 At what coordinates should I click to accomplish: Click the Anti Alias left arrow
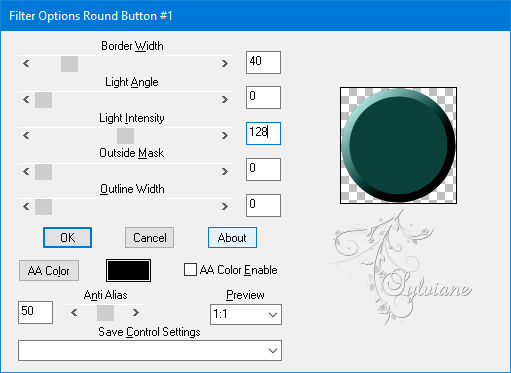tap(74, 312)
